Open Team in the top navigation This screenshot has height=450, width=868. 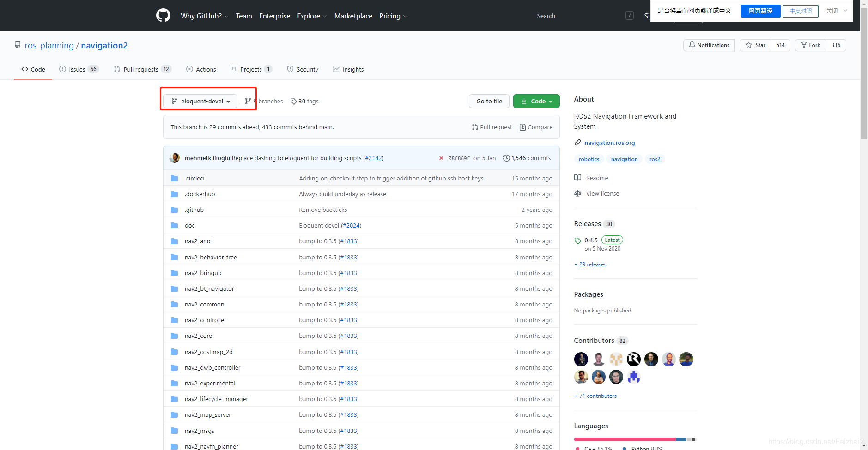[244, 16]
